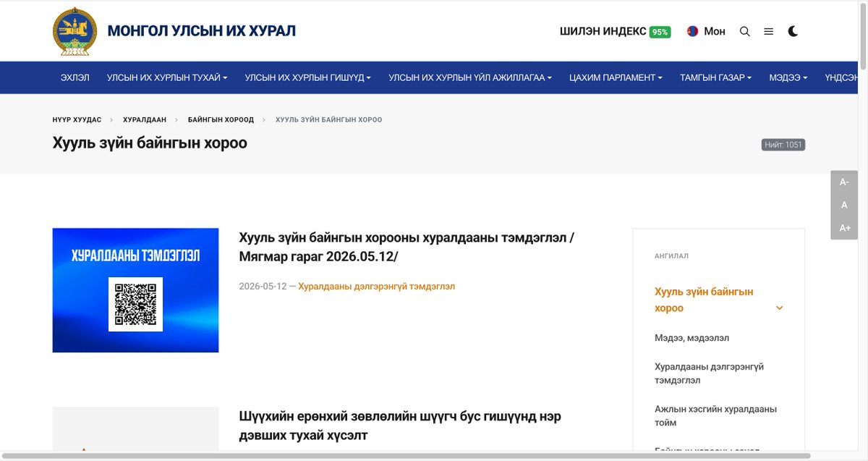Select Мэдээ, мэдээлэл sidebar item
This screenshot has width=868, height=461.
[x=692, y=338]
